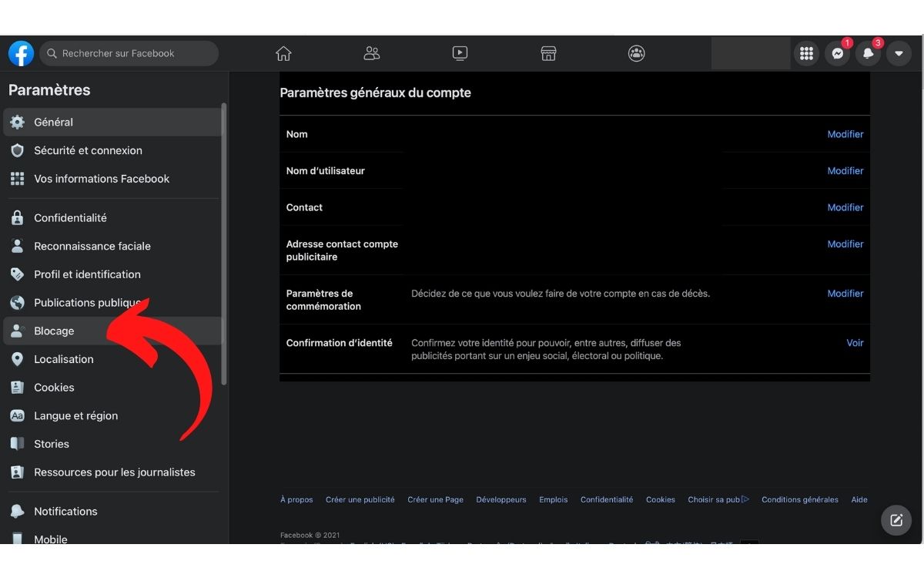Open the Conditions générales footer link

coord(800,499)
